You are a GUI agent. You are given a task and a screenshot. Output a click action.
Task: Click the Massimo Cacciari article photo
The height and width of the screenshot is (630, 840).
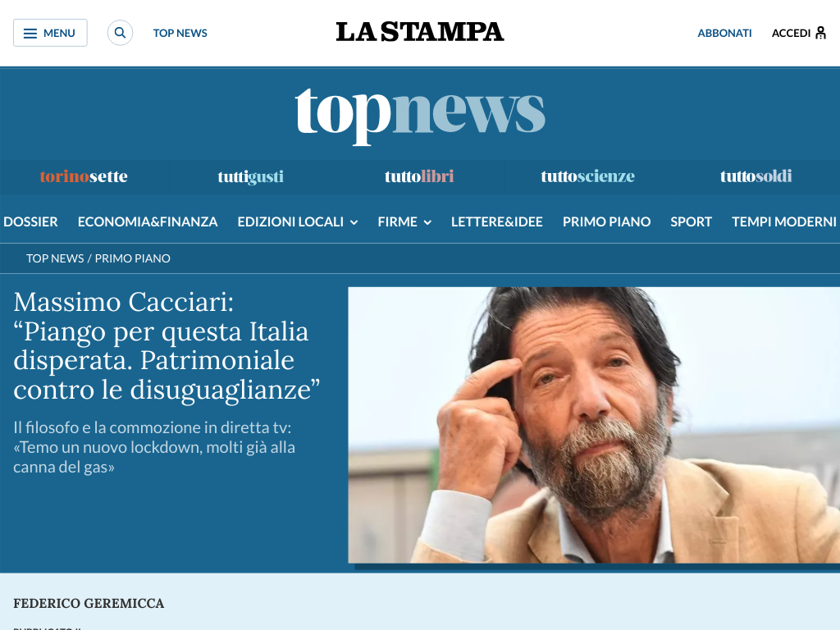pyautogui.click(x=594, y=425)
